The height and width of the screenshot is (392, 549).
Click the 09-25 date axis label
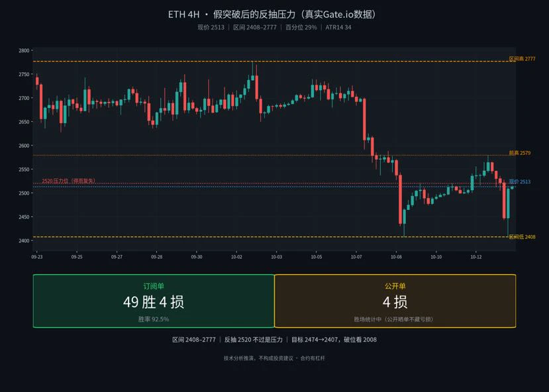(77, 257)
